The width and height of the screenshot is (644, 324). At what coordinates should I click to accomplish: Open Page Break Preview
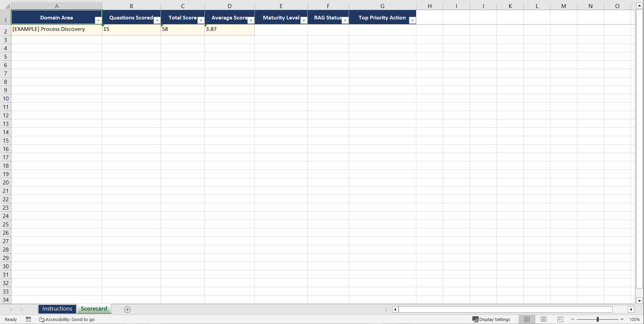(560, 319)
